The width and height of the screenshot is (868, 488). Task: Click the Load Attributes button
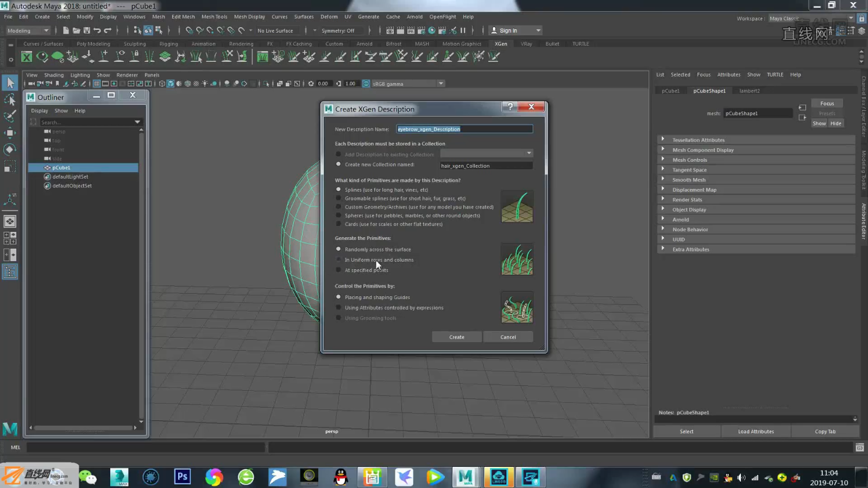point(756,432)
